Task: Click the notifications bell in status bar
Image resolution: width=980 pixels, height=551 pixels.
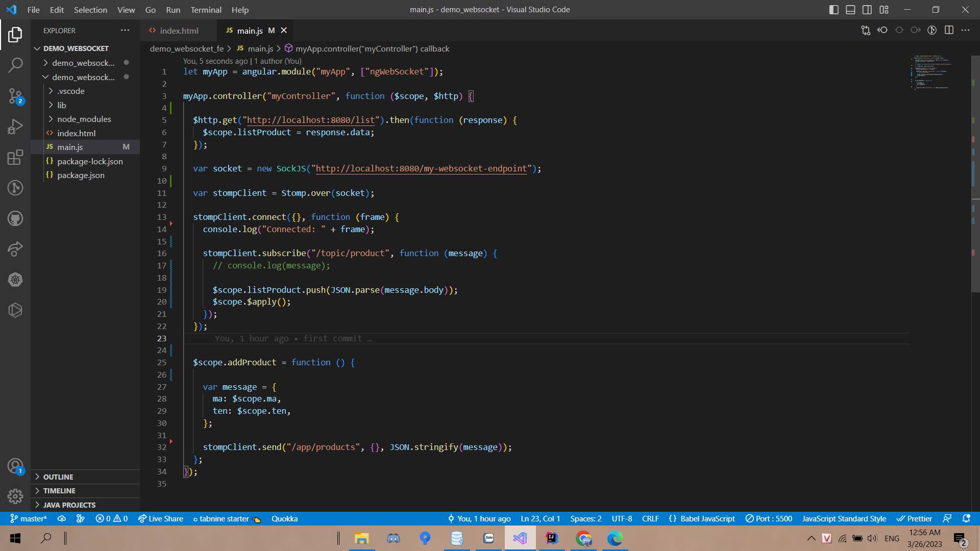Action: tap(966, 518)
